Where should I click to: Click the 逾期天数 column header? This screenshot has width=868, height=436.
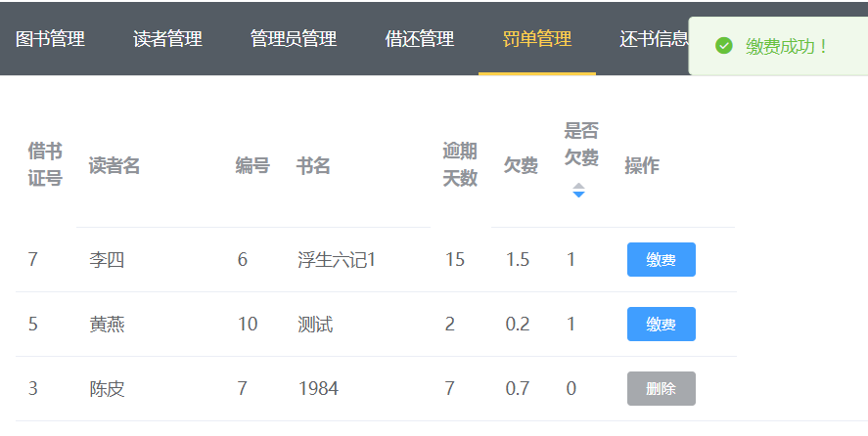pos(460,165)
